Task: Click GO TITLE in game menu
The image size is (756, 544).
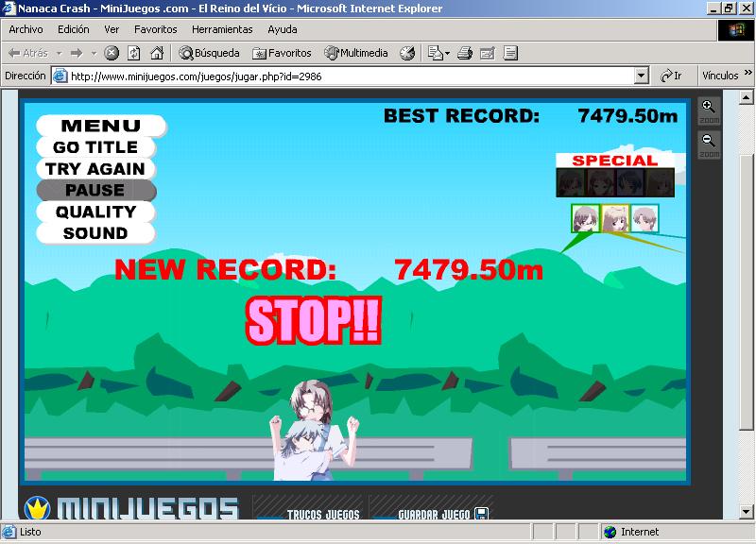Action: (x=95, y=147)
